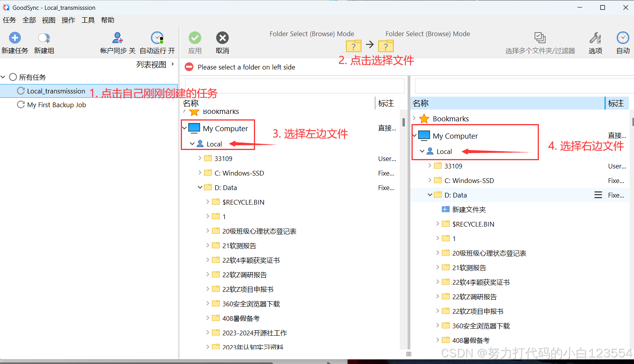Screen dimensions: 634x364
Task: Collapse left pane My Computer node
Action: [x=184, y=128]
